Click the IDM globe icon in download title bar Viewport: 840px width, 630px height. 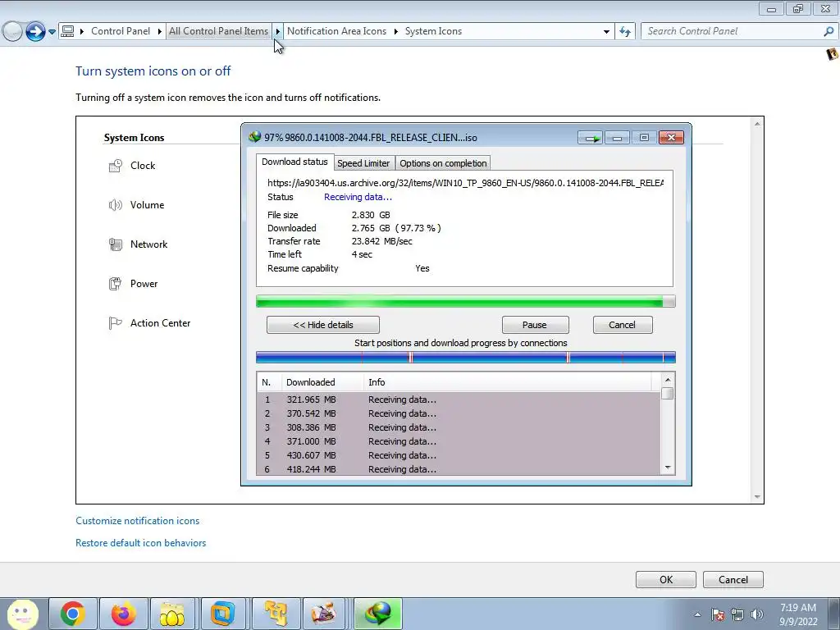click(x=254, y=137)
